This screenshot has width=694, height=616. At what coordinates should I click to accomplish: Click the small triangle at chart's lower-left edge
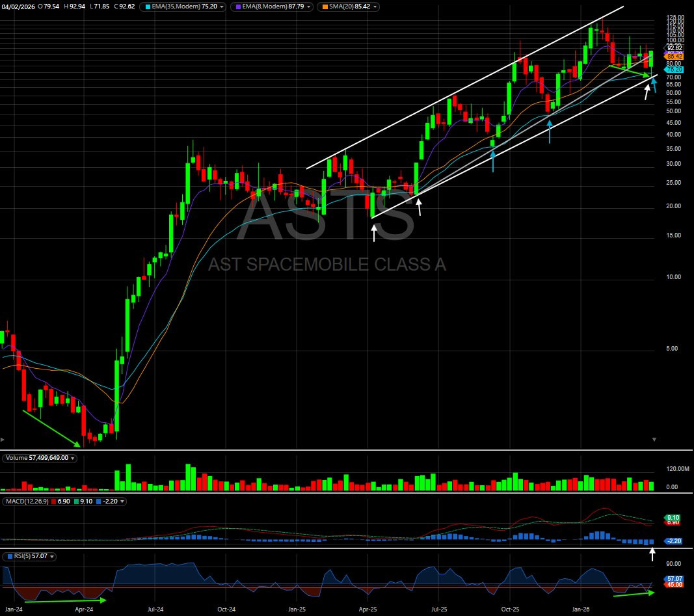3,440
